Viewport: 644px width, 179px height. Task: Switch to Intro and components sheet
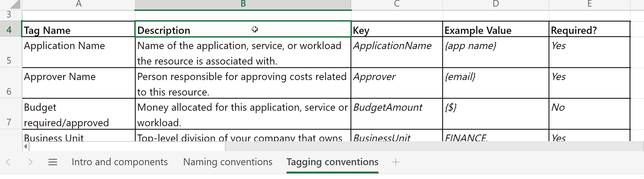119,162
